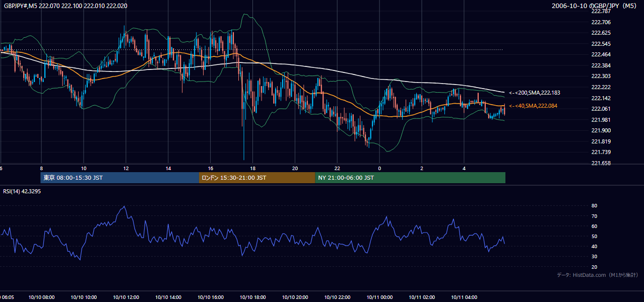Click the 40 SMA label 222.084

(x=533, y=106)
